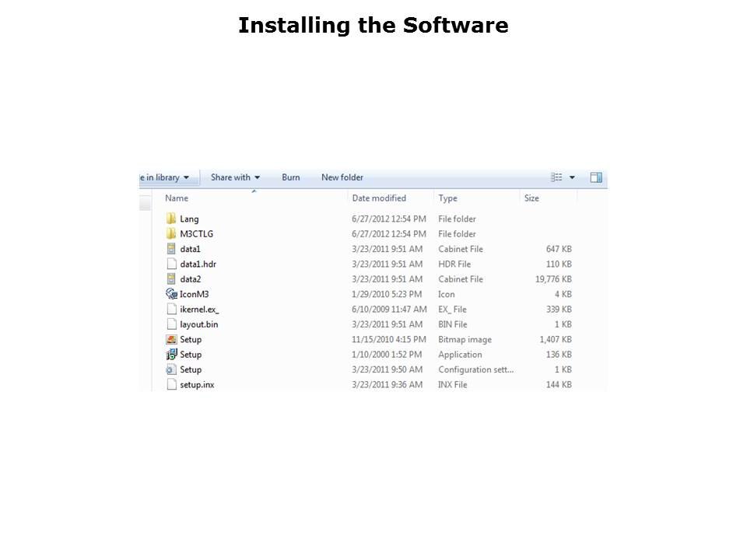Select the Setup bitmap image icon
Image resolution: width=747 pixels, height=560 pixels.
[x=171, y=339]
